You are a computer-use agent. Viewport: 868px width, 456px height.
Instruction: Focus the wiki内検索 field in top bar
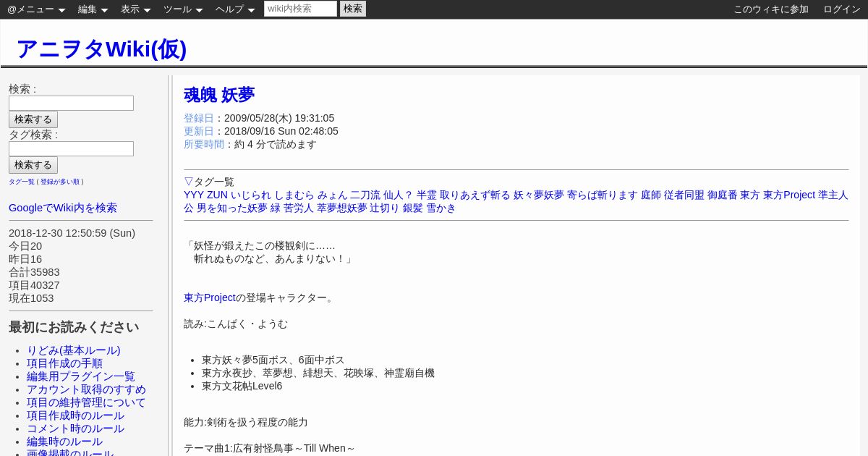click(x=300, y=9)
